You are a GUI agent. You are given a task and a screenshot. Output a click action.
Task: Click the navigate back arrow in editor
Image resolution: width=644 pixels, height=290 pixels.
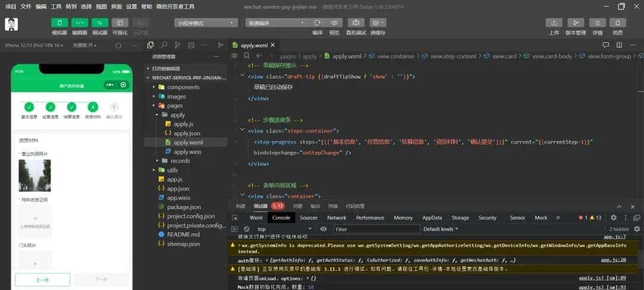click(259, 56)
